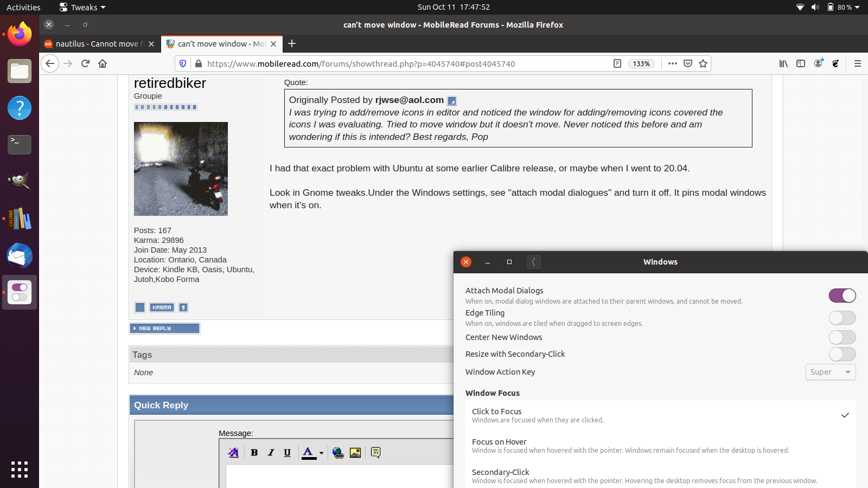The height and width of the screenshot is (488, 868).
Task: View the quoted post via arrow icon
Action: click(x=452, y=100)
